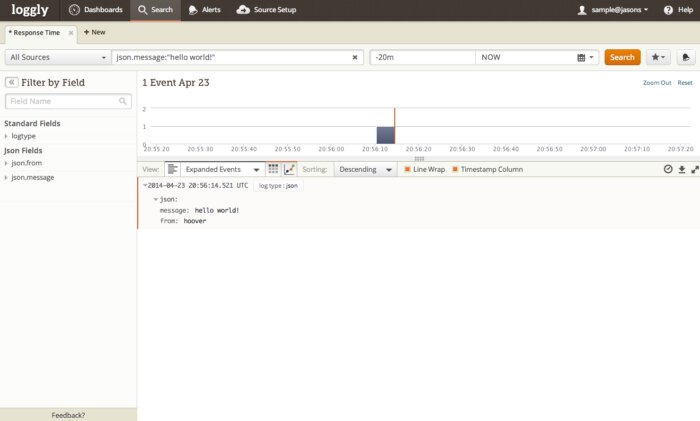Toggle the chart view button

tap(289, 170)
